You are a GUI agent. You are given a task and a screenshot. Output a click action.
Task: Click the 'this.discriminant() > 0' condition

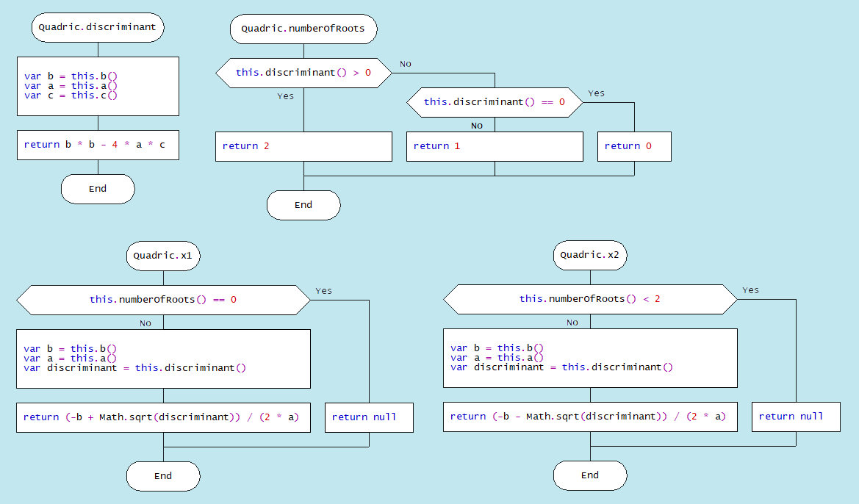coord(303,73)
